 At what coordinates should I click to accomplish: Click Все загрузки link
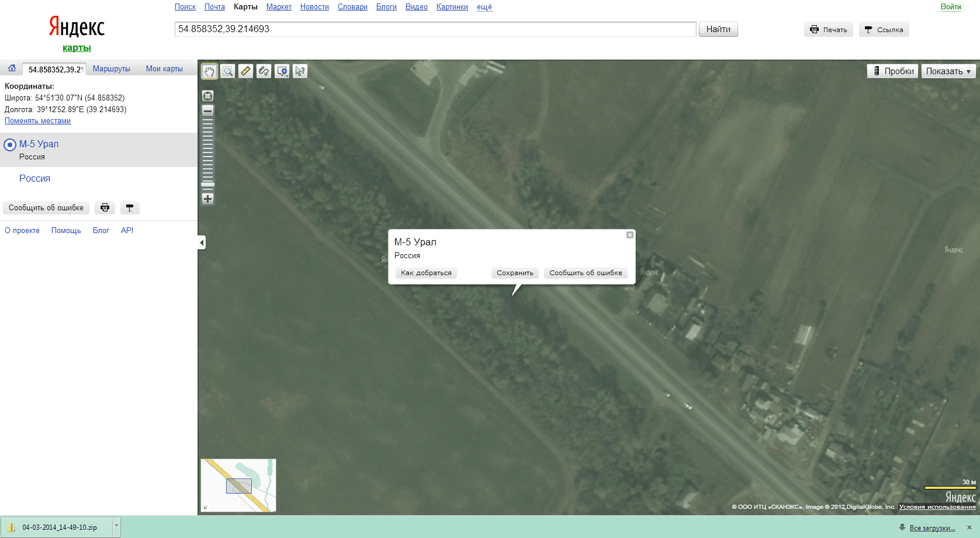coord(932,528)
